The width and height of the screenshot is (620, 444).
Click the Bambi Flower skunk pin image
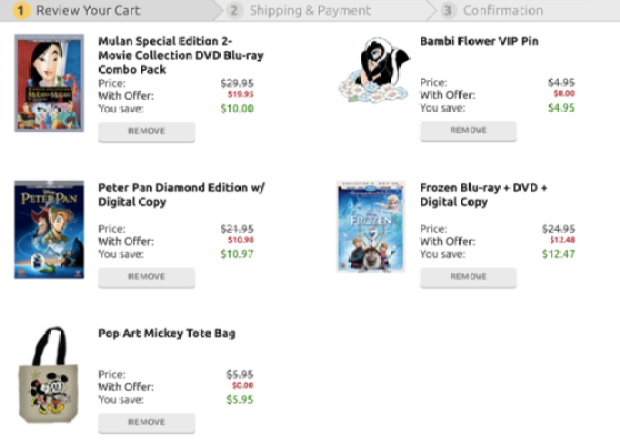pyautogui.click(x=374, y=70)
